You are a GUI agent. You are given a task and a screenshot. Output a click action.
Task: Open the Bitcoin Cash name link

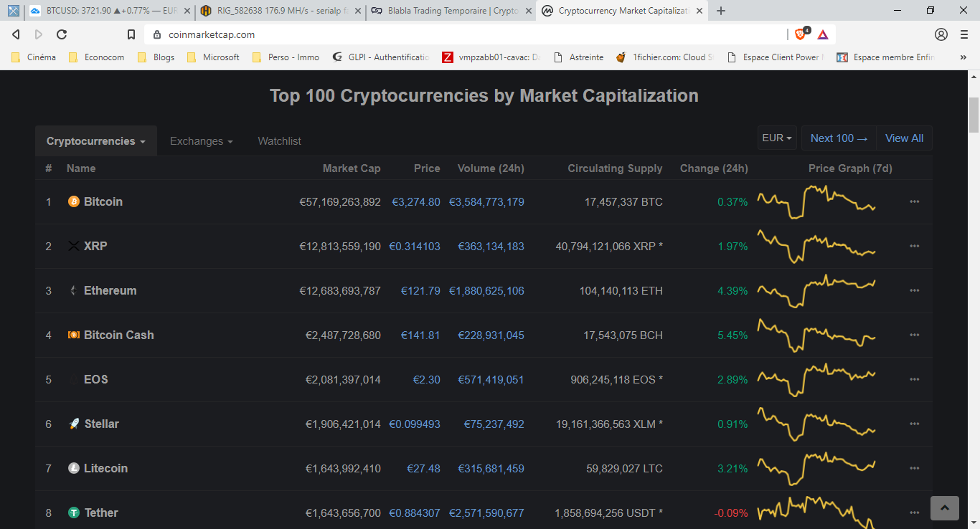coord(118,335)
